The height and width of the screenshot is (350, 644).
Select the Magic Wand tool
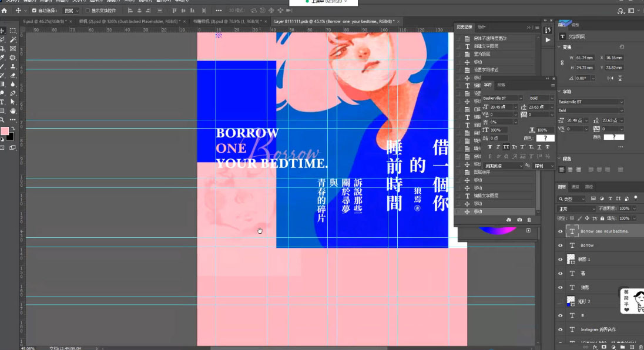click(13, 40)
